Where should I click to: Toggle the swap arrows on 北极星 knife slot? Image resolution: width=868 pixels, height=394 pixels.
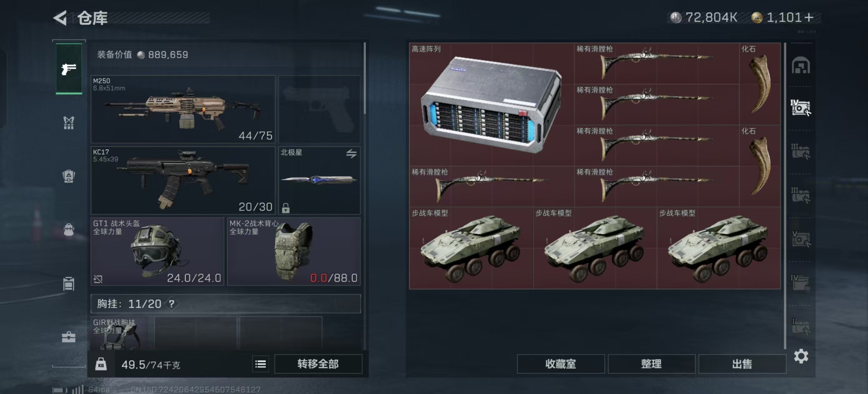click(351, 154)
